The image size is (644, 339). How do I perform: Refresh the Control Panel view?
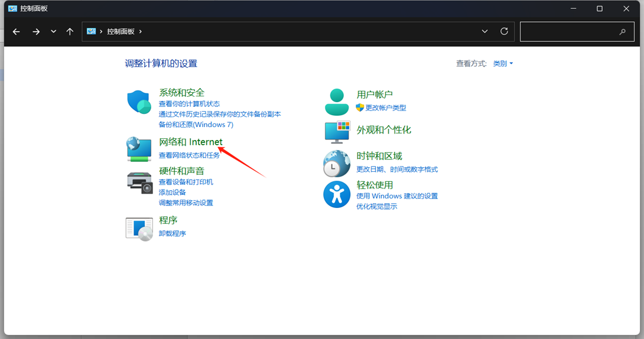[x=504, y=31]
